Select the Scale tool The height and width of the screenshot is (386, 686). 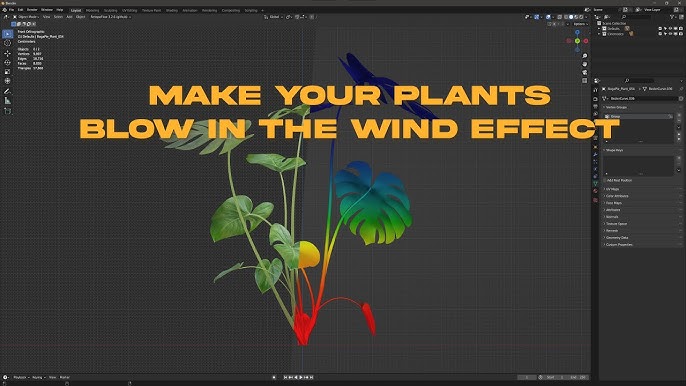click(x=7, y=72)
